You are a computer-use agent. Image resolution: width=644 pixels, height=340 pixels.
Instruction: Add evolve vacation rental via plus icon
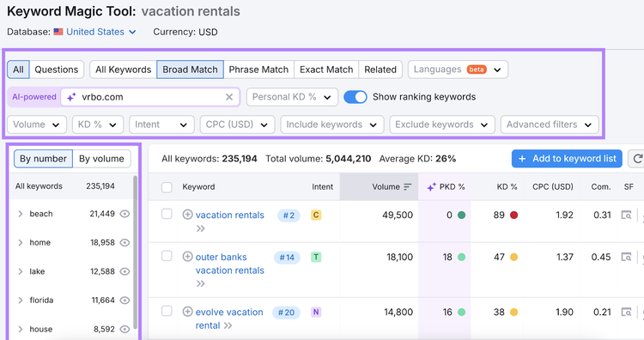coord(187,312)
